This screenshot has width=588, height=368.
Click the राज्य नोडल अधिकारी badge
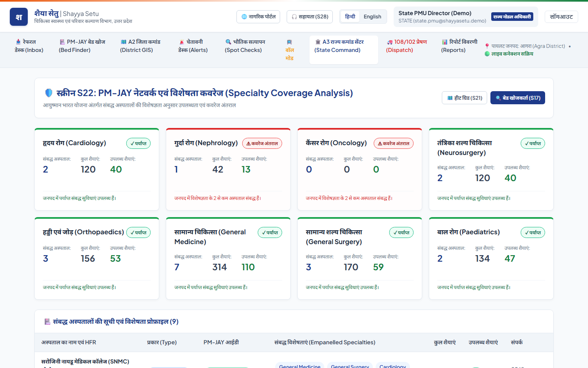(x=512, y=17)
